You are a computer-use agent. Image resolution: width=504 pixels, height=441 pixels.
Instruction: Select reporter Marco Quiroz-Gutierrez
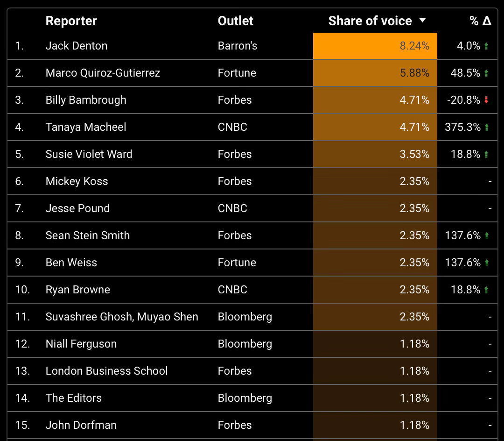pyautogui.click(x=103, y=73)
